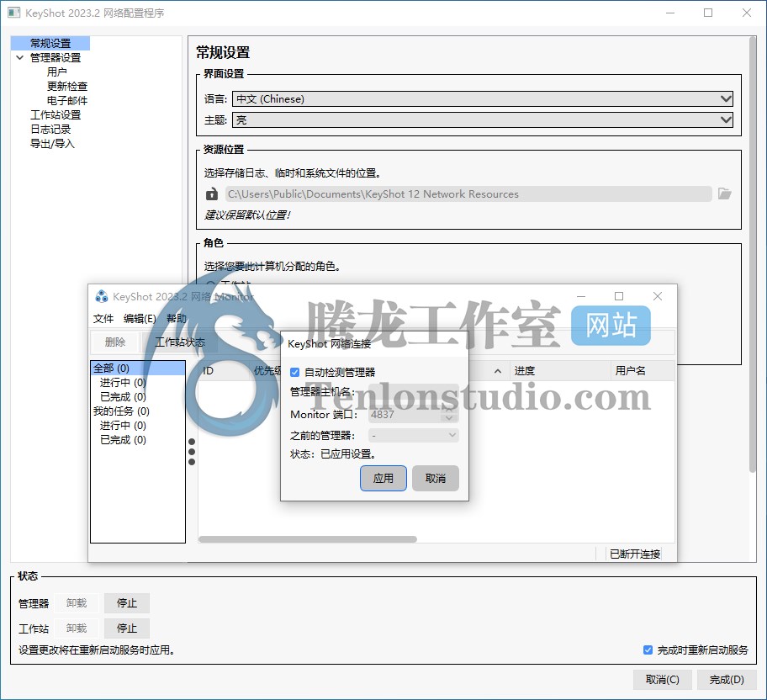Select 更新检查 in the settings tree
This screenshot has height=700, width=767.
pyautogui.click(x=67, y=86)
